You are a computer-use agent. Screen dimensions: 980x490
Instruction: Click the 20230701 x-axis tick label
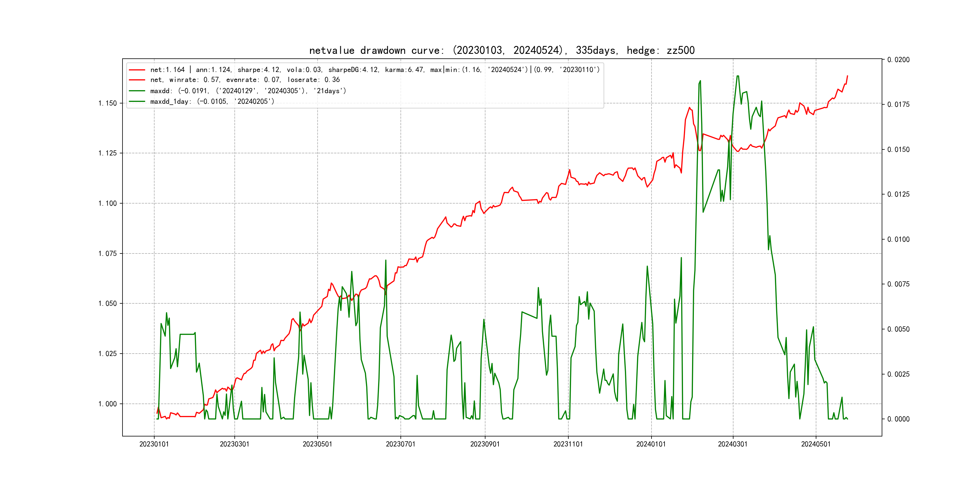(400, 444)
